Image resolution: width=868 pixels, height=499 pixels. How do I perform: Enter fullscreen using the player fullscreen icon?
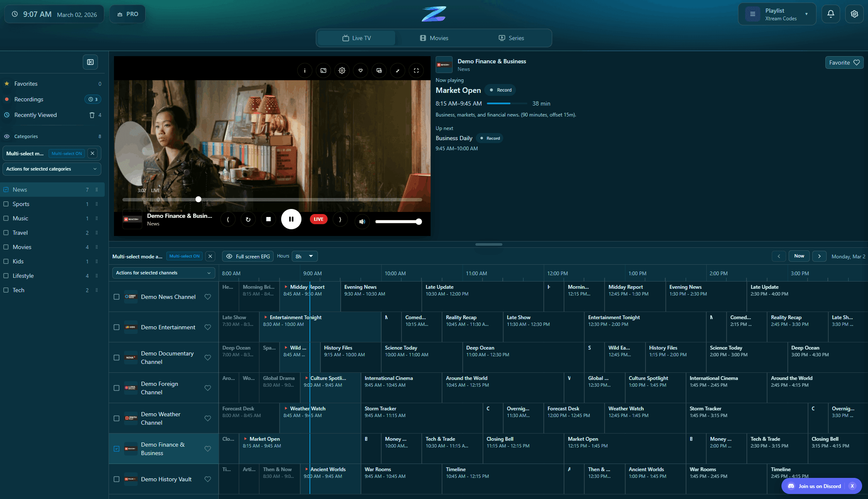(416, 71)
